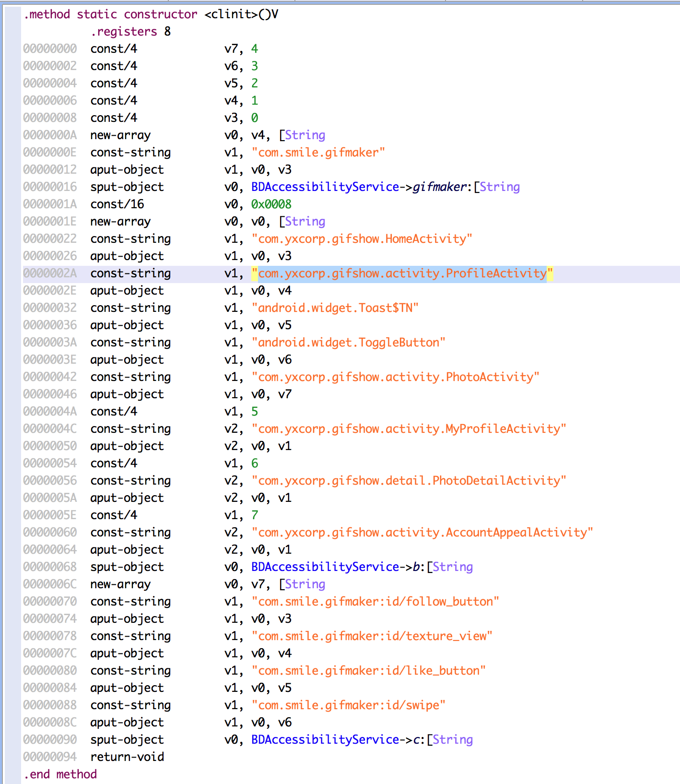Image resolution: width=680 pixels, height=784 pixels.
Task: Click address 0000002A in the offset column
Action: pyautogui.click(x=50, y=273)
